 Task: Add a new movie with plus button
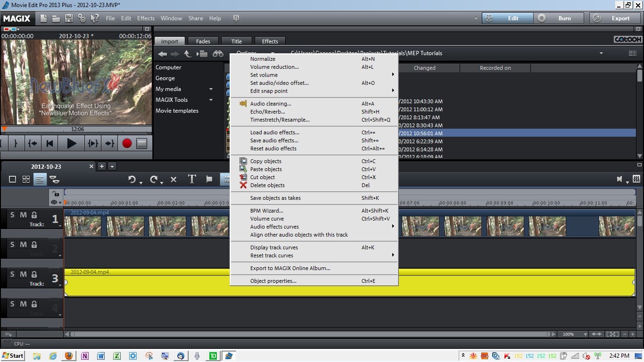point(101,166)
